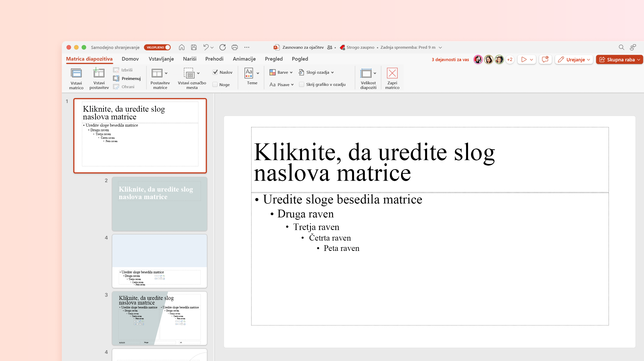Open search with the magnifying glass
Viewport: 644px width, 361px height.
point(621,47)
